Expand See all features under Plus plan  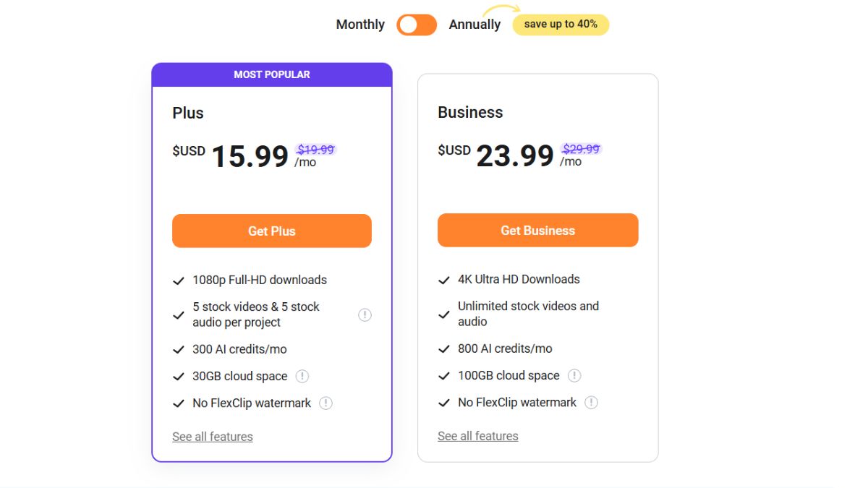[213, 437]
